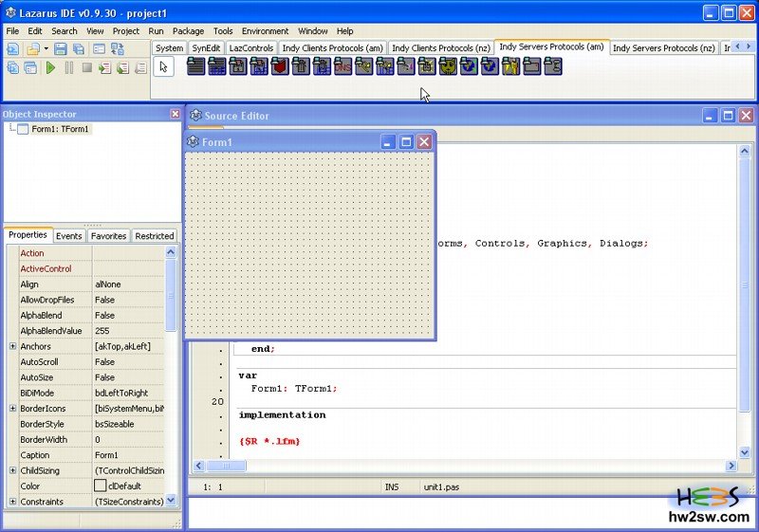Screen dimensions: 759x532
Task: Click the Step Out debug icon
Action: point(140,67)
